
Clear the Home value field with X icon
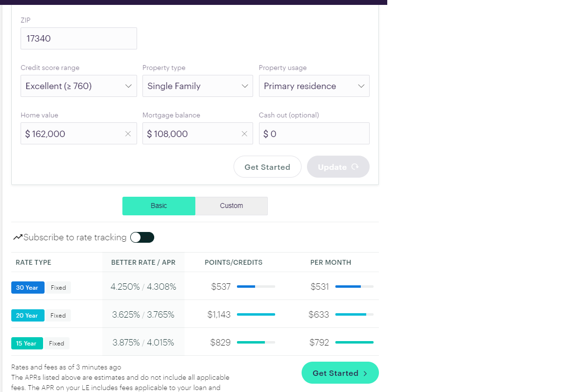tap(128, 134)
